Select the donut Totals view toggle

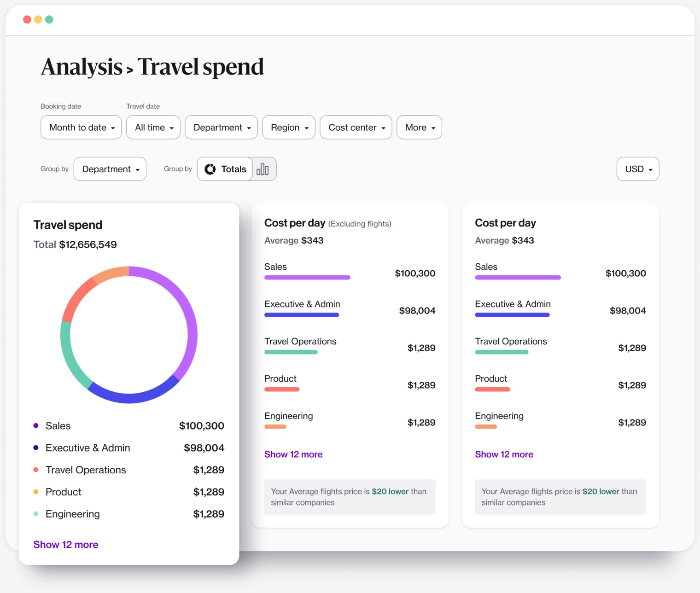tap(225, 169)
